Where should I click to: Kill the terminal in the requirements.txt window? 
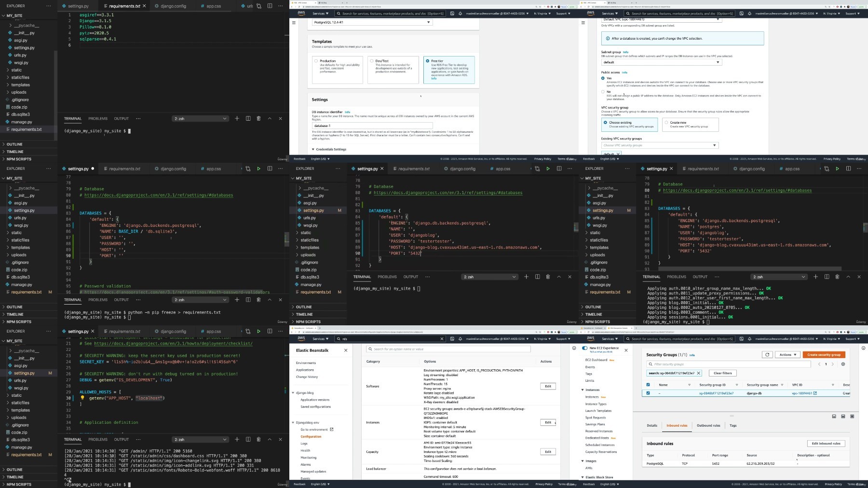click(258, 118)
